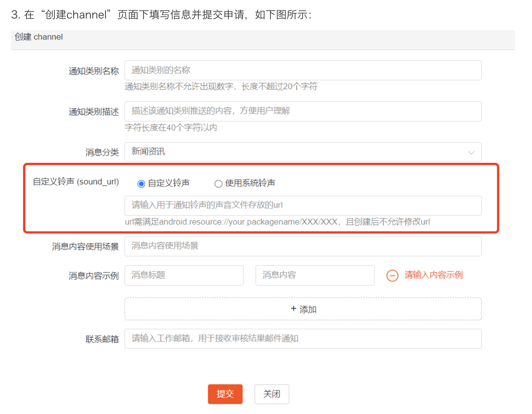Select the 使用系统铃声 radio button

218,184
